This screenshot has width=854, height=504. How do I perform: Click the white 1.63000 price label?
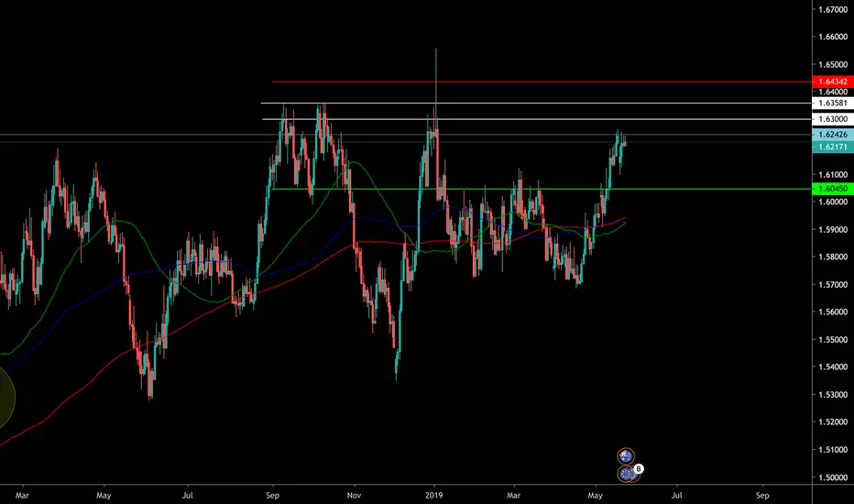[833, 119]
